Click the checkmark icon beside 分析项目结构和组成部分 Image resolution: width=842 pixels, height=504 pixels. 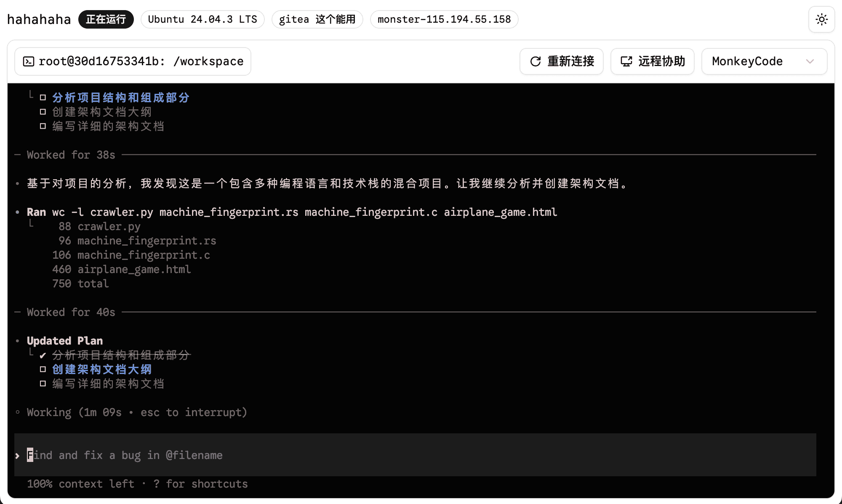(43, 355)
